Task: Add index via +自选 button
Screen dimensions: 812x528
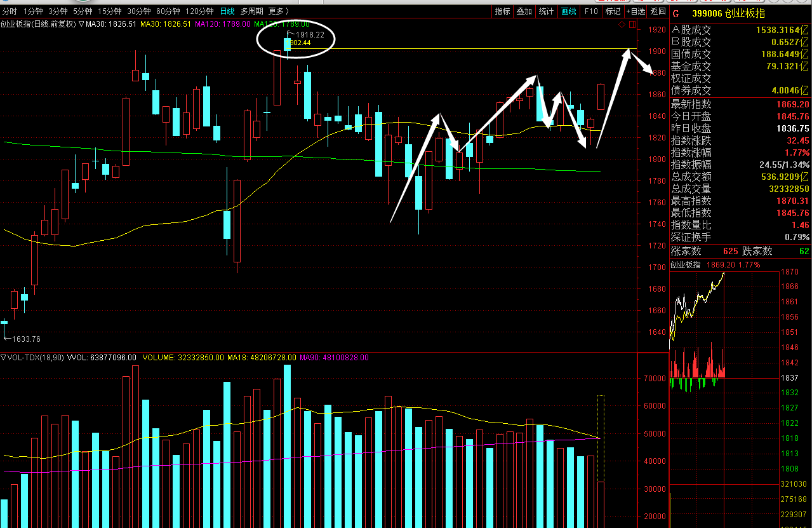Action: pyautogui.click(x=636, y=11)
